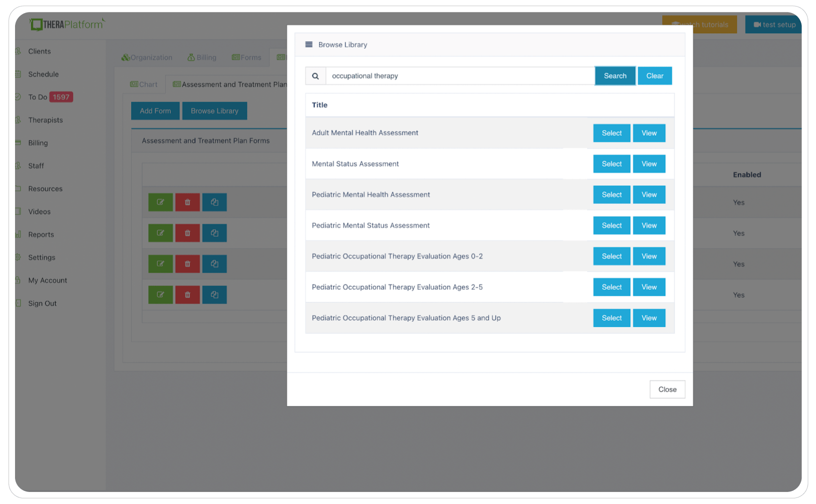816x504 pixels.
Task: Switch to the Chart sub-tab
Action: click(144, 85)
